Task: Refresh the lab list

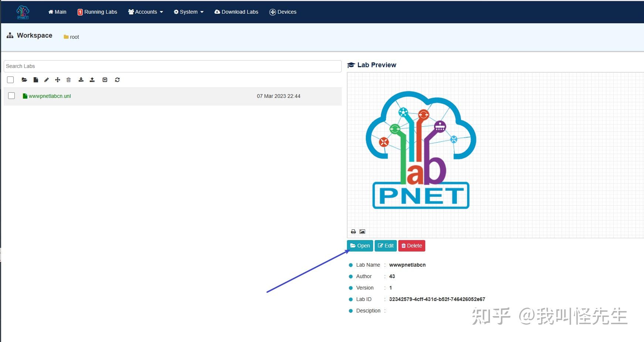Action: [117, 80]
